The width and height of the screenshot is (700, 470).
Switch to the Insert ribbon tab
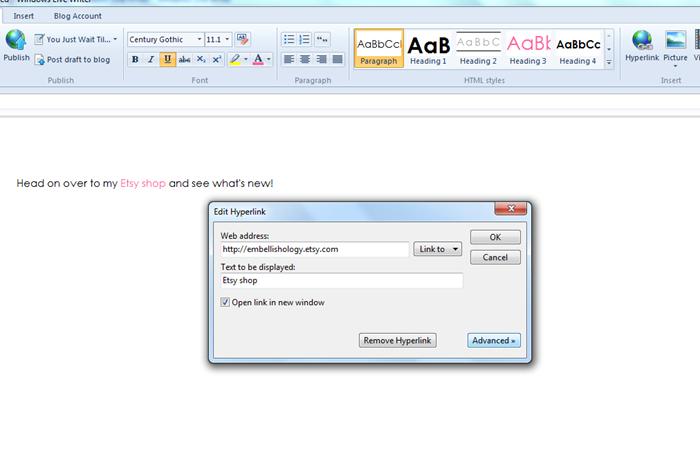(x=23, y=16)
